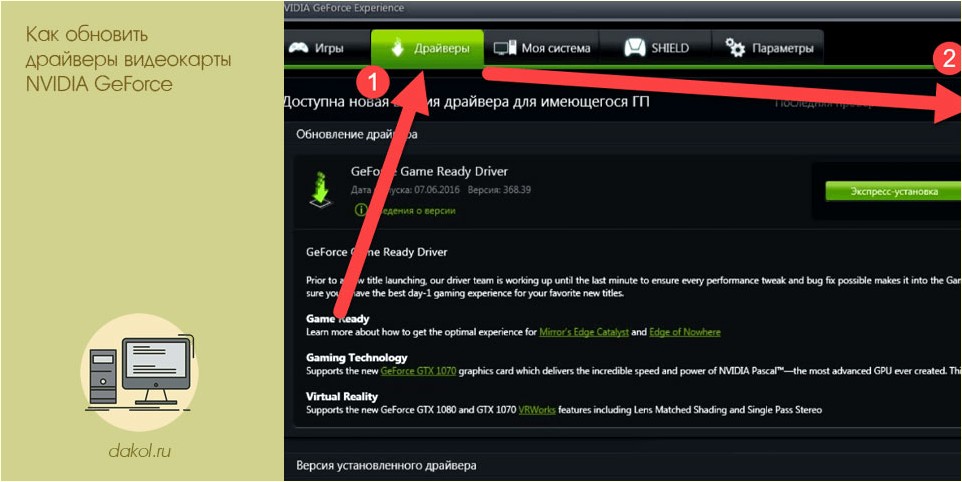Click the Game Ready heading
Screen dimensions: 962x482
coord(337,319)
